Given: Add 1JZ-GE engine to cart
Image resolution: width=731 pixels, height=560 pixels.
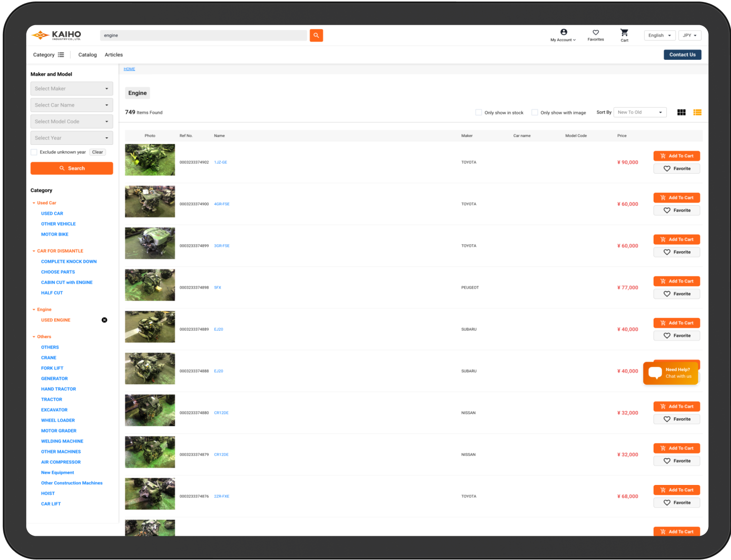Looking at the screenshot, I should point(676,156).
